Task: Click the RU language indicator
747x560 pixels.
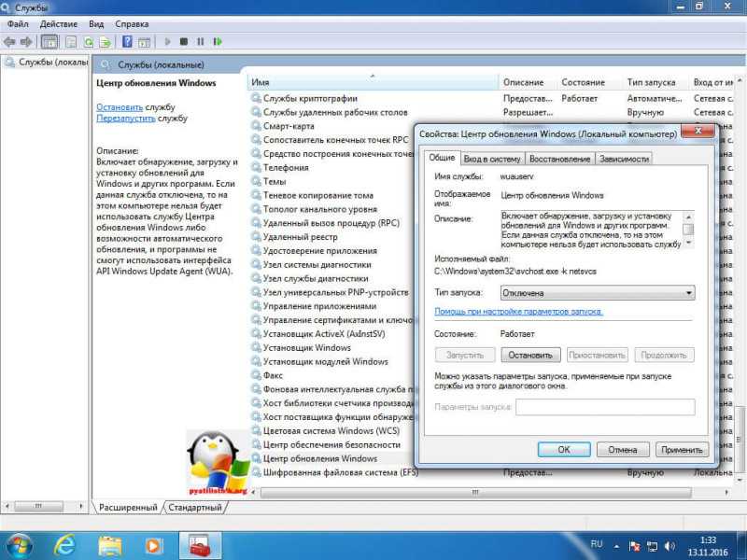Action: coord(597,544)
